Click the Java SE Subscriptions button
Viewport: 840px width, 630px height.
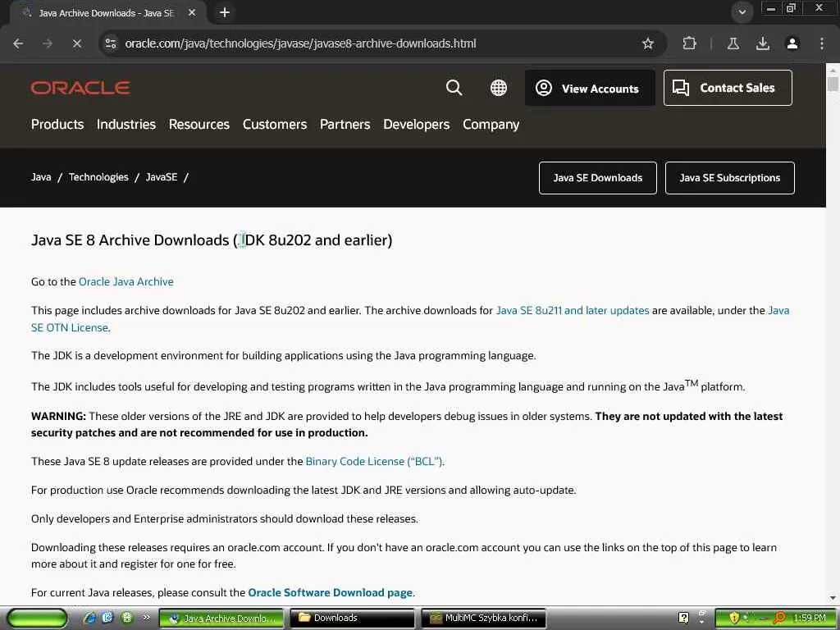(729, 178)
